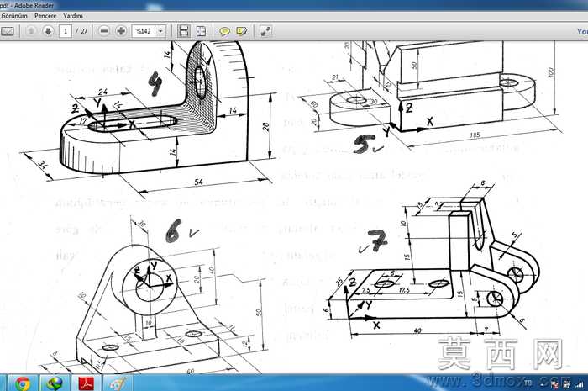Image resolution: width=588 pixels, height=391 pixels.
Task: Open the Paint taskbar icon
Action: 118,383
